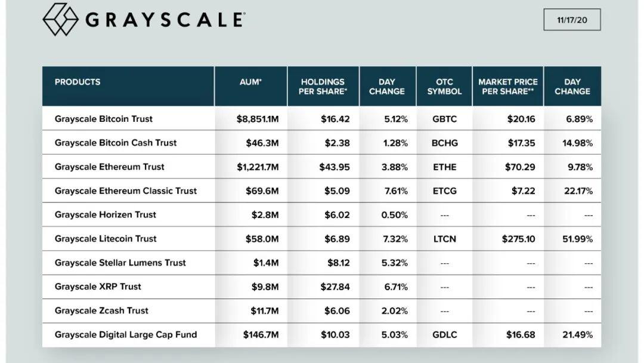
Task: Click the GDLC ticker symbol
Action: click(444, 334)
